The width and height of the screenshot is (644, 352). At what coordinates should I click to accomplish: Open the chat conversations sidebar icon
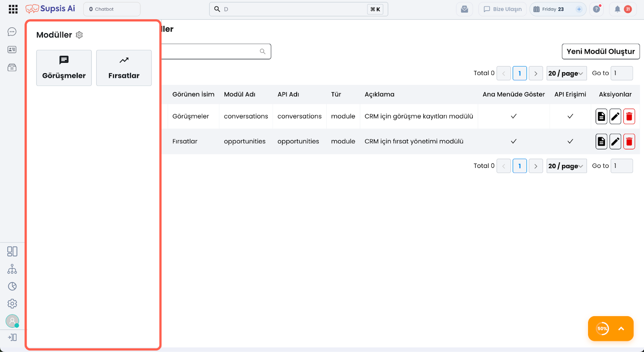[12, 32]
